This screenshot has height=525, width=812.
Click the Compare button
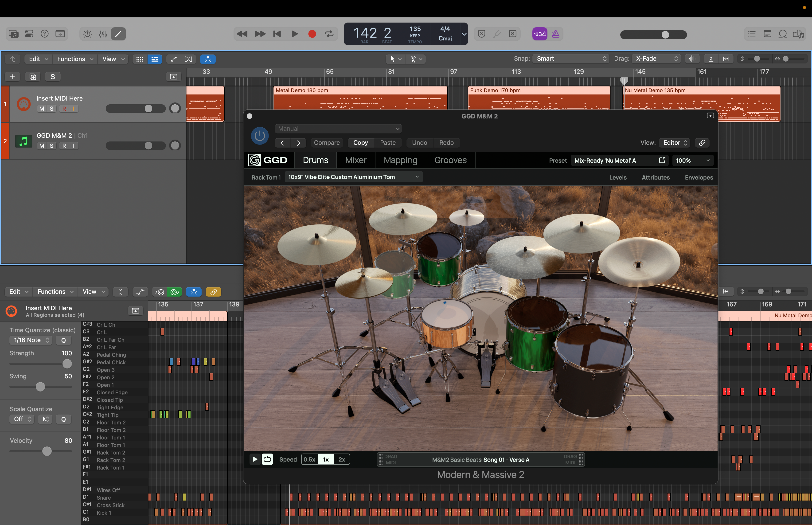click(326, 142)
